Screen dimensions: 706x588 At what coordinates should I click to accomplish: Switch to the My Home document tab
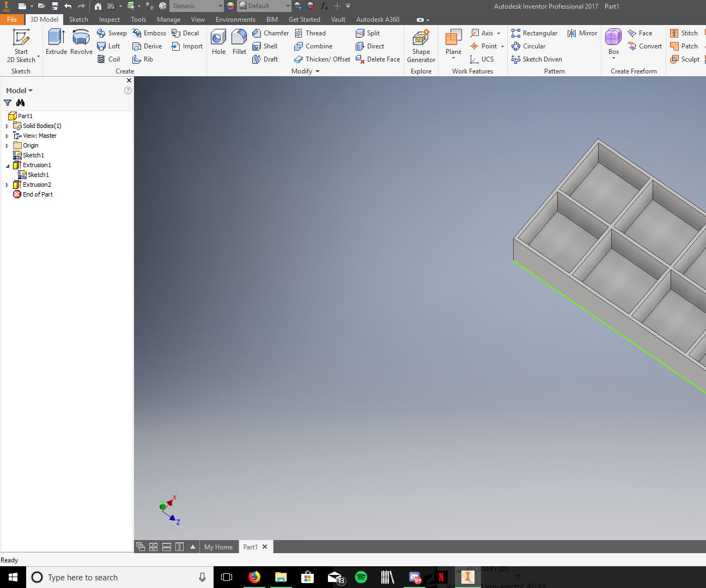point(218,547)
